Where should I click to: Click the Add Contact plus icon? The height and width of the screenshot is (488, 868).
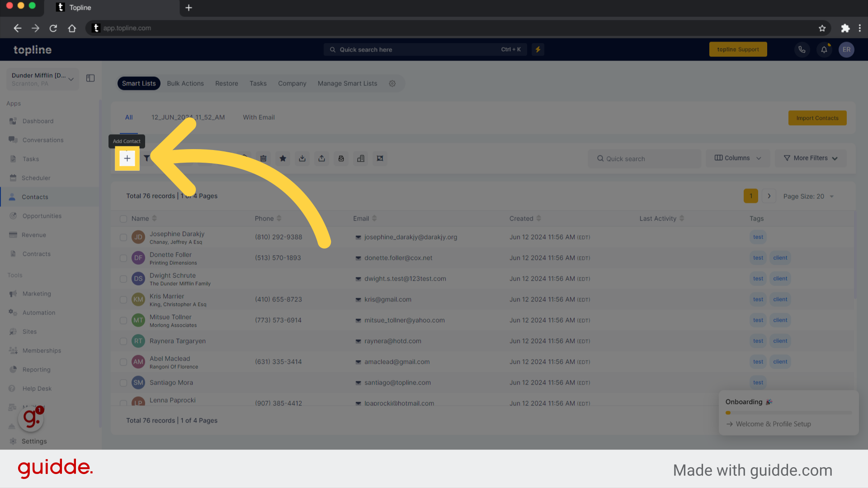click(x=127, y=159)
